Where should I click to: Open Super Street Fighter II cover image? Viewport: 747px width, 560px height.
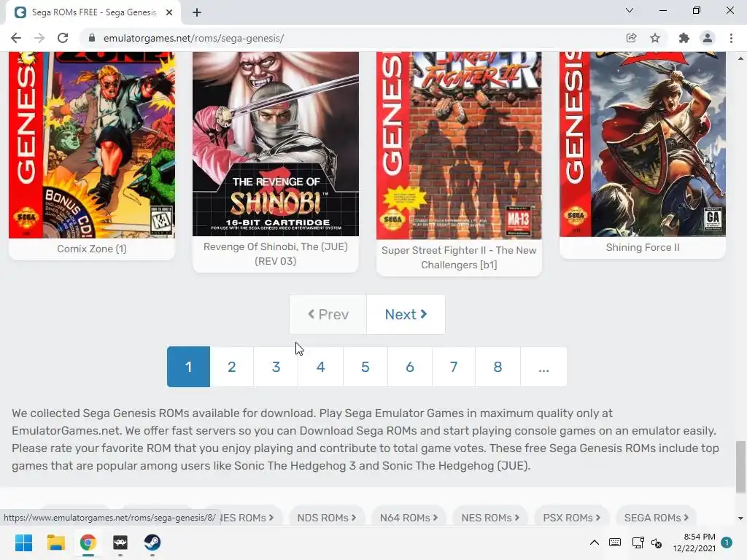coord(460,146)
